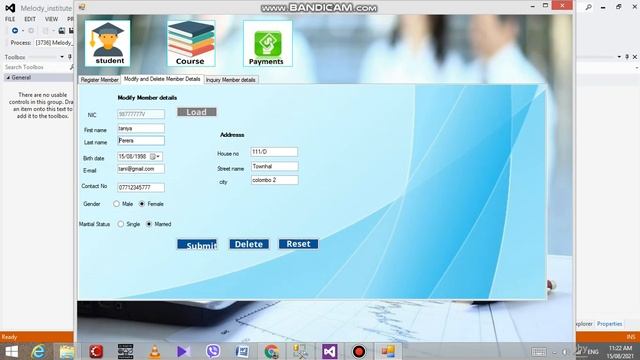The image size is (640, 360).
Task: Open Google Chrome from the taskbar
Action: 271,351
